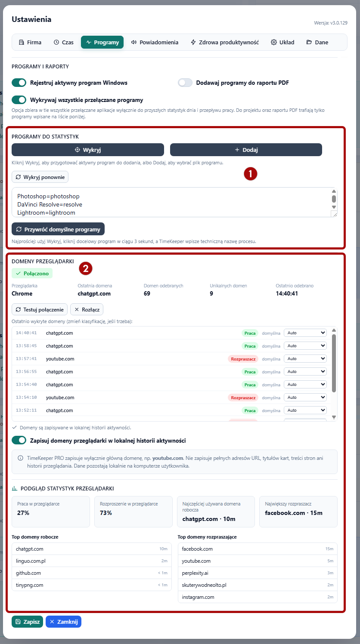Click the crosshair icon in Wykryj button
The image size is (360, 644).
point(78,150)
